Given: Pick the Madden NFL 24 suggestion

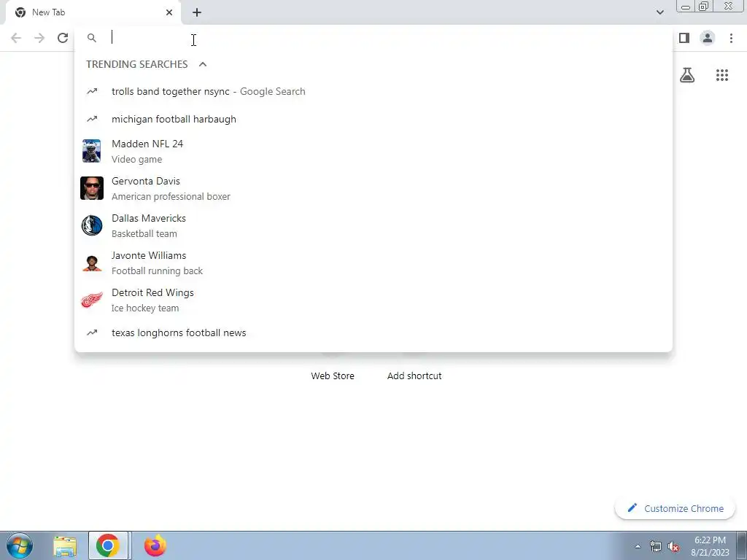Looking at the screenshot, I should coord(373,151).
